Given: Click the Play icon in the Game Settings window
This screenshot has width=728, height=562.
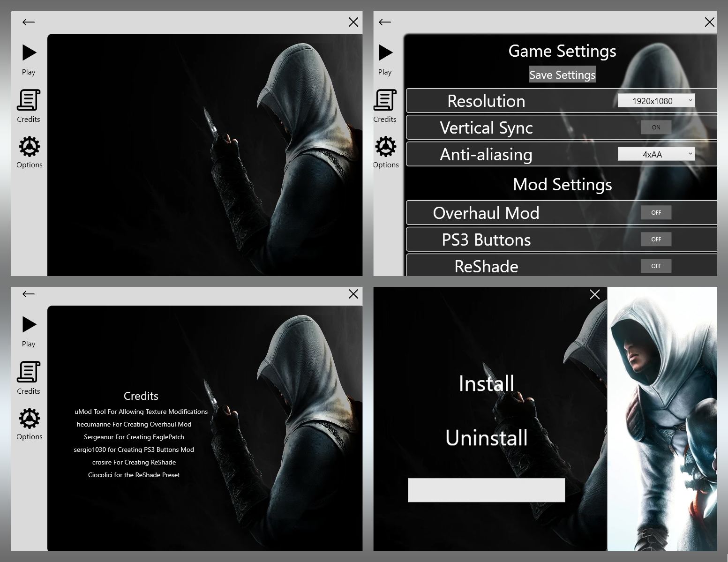Looking at the screenshot, I should (385, 52).
